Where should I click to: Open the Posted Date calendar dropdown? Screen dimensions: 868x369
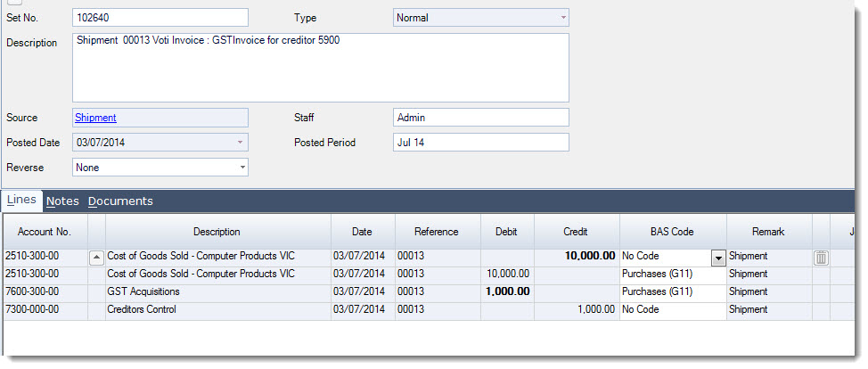tap(240, 143)
